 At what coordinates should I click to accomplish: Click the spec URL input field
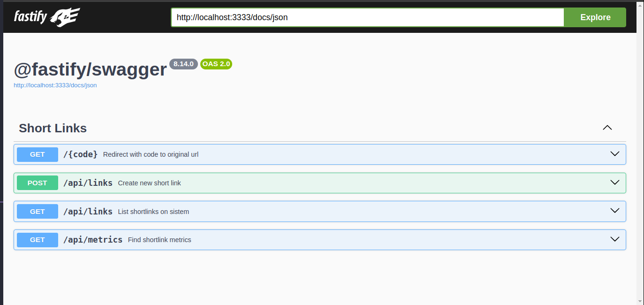pos(367,17)
